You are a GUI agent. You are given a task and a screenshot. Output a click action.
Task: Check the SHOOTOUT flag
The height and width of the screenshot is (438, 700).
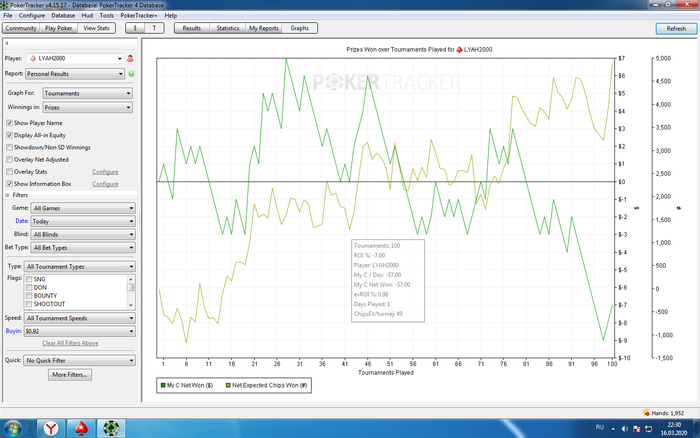[29, 304]
